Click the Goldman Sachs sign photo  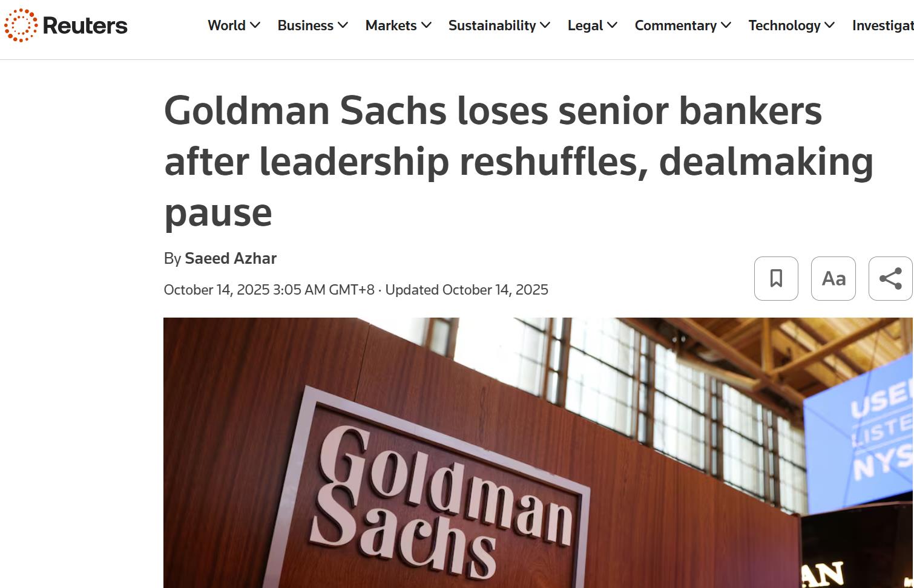coord(538,452)
